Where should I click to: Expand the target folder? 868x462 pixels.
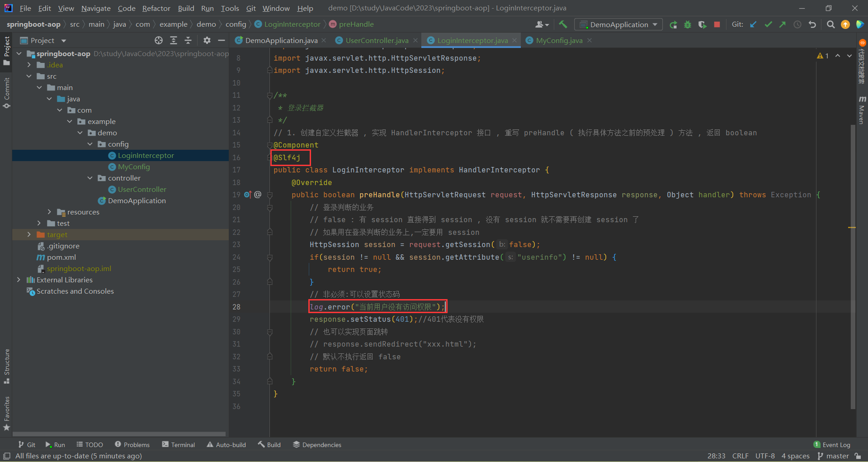(x=29, y=234)
